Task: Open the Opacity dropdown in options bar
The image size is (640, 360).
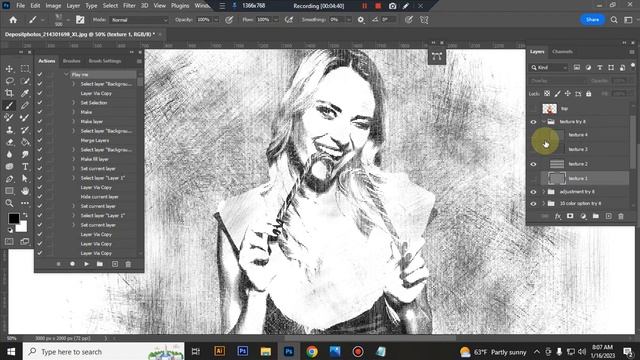Action: 216,20
